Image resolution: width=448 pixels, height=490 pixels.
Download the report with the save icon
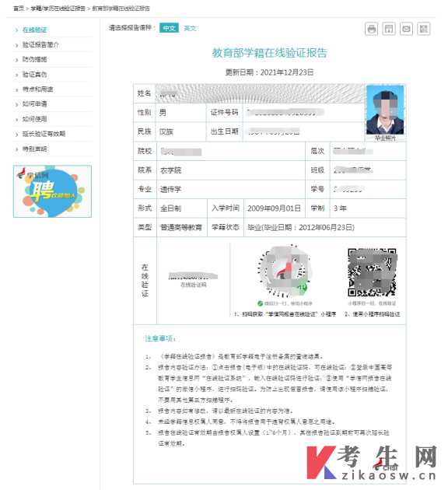pyautogui.click(x=389, y=29)
